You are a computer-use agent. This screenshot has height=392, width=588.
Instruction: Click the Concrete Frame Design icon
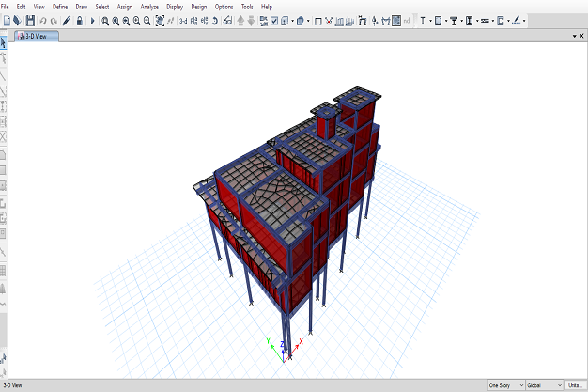pyautogui.click(x=438, y=21)
